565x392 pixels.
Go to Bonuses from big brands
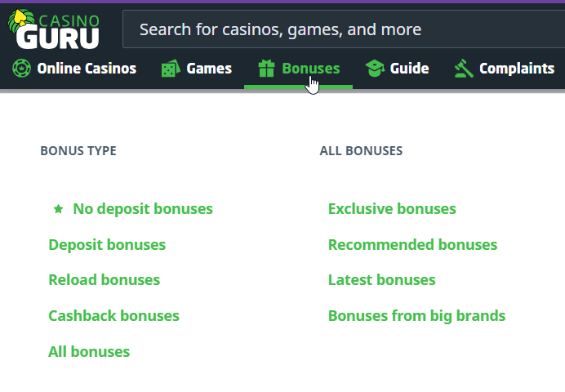tap(416, 316)
